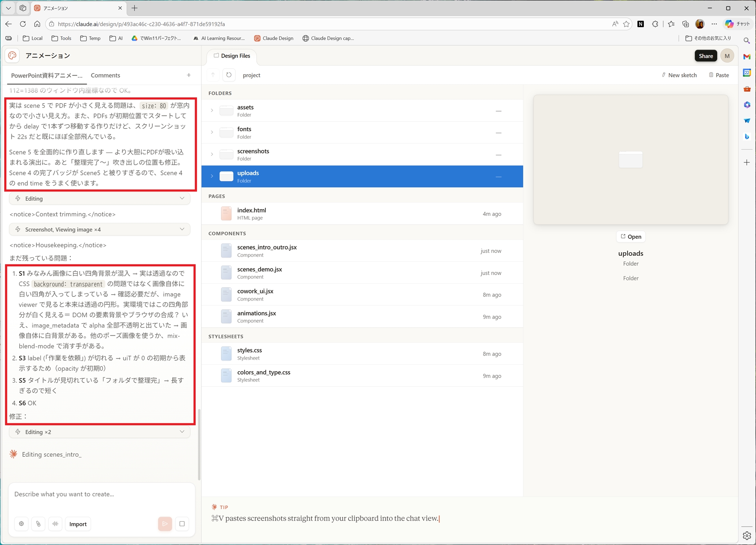This screenshot has width=756, height=545.
Task: Start voice input in the message composer
Action: (55, 524)
